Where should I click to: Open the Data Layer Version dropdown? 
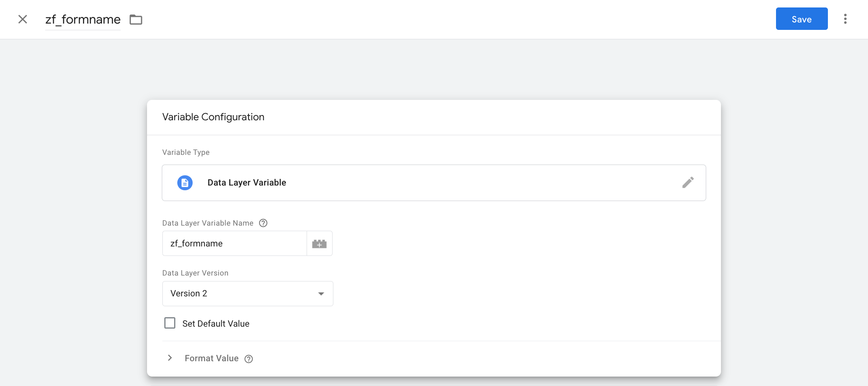(247, 294)
